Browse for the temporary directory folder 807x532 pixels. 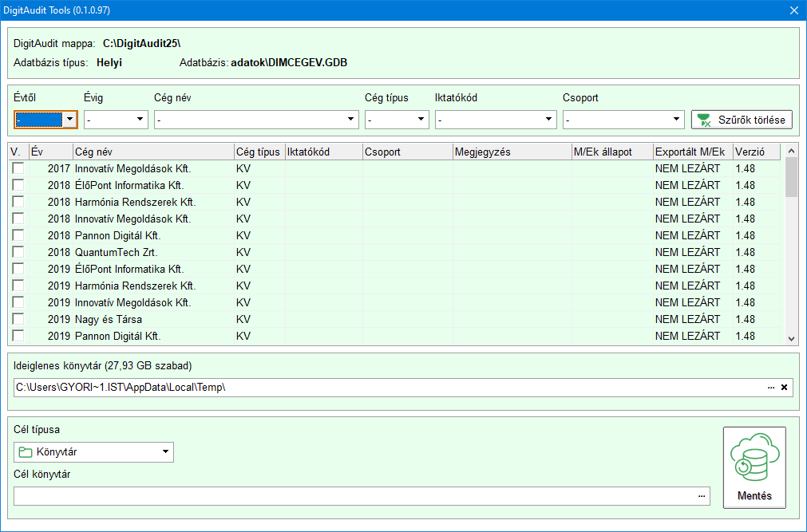coord(771,388)
